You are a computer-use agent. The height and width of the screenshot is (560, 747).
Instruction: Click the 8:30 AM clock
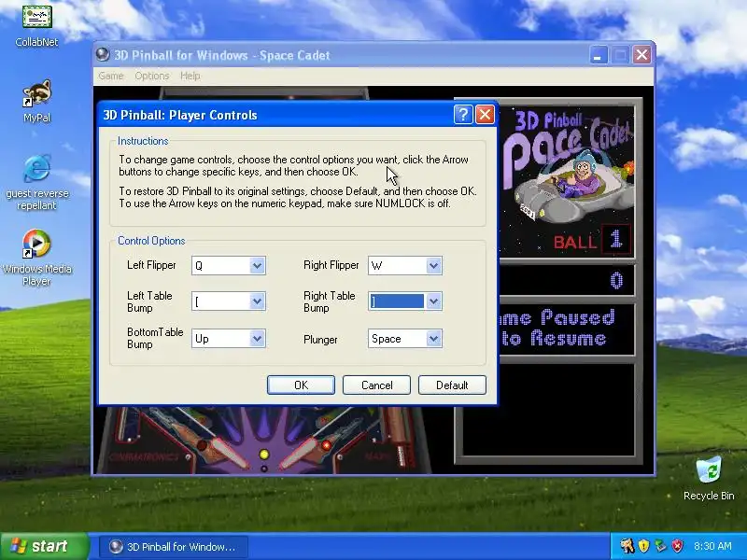(712, 546)
